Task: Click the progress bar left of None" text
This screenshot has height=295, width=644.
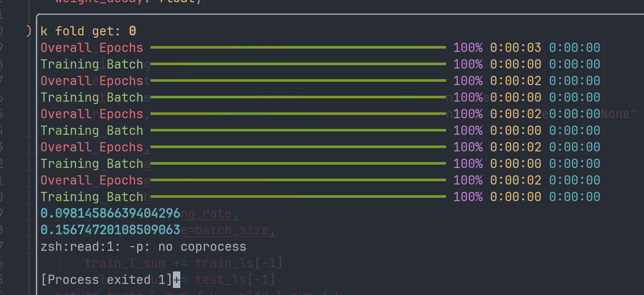Action: click(298, 114)
